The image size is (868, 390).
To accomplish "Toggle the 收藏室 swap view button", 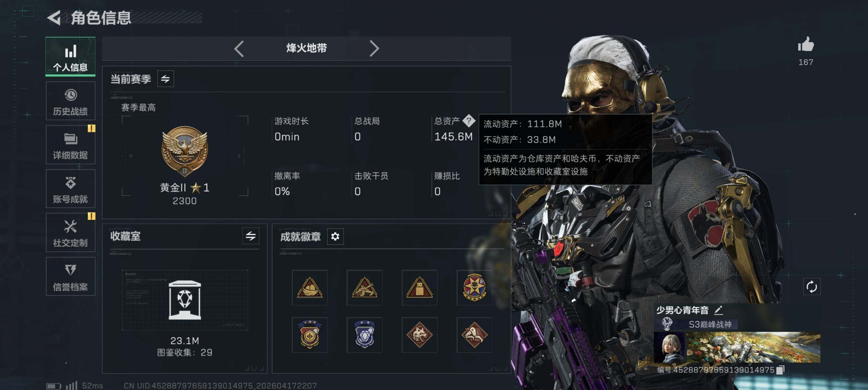I will click(x=251, y=236).
